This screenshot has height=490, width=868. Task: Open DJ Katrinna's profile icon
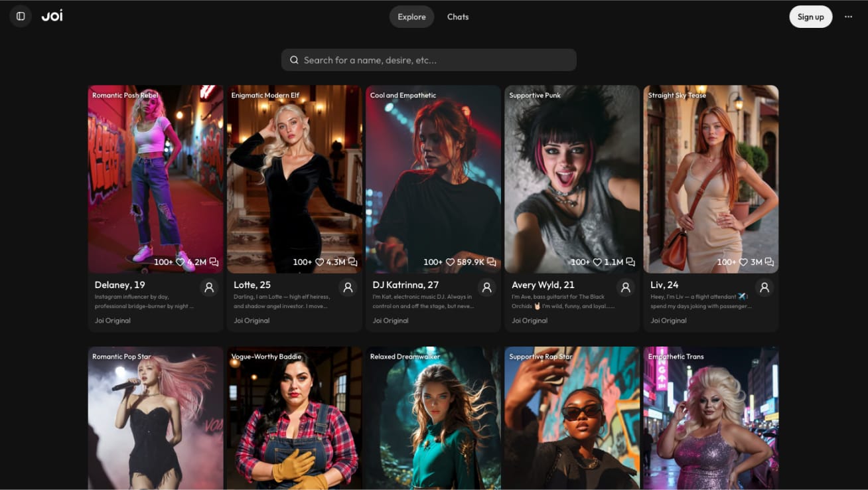point(486,287)
